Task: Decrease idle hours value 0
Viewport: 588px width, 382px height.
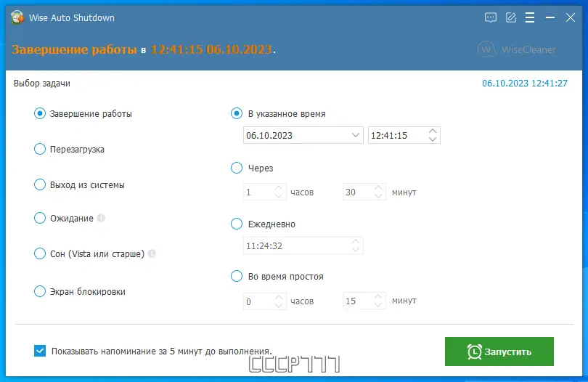Action: [x=279, y=305]
